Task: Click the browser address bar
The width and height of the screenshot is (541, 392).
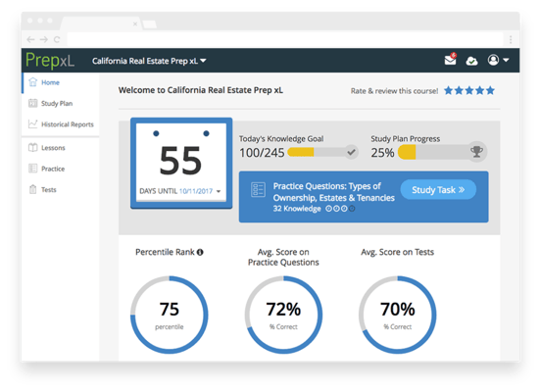Action: 284,39
